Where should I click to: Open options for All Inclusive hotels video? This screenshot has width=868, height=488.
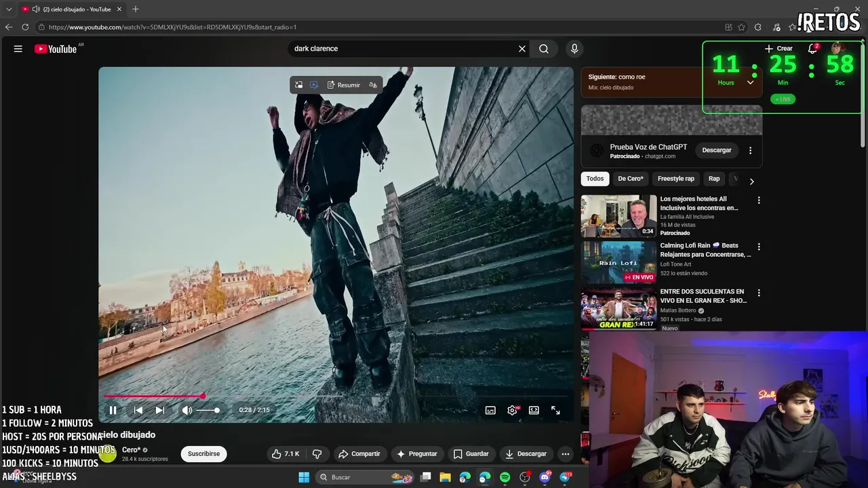tap(759, 201)
